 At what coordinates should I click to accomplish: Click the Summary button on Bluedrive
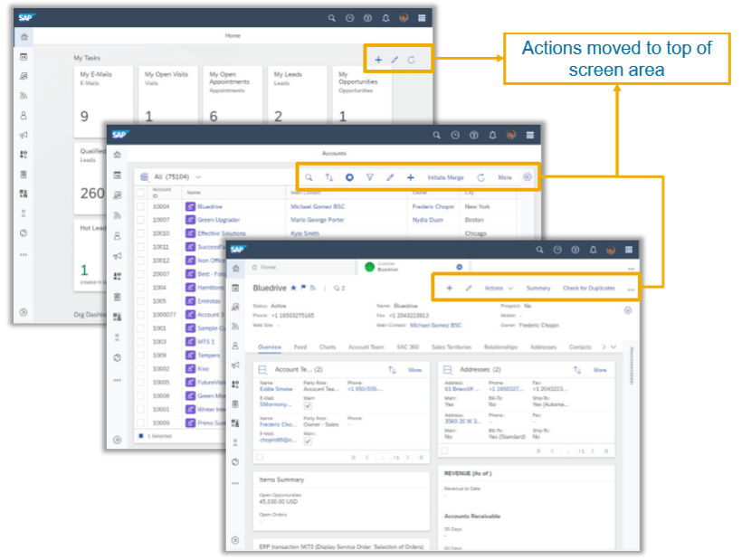[x=538, y=288]
